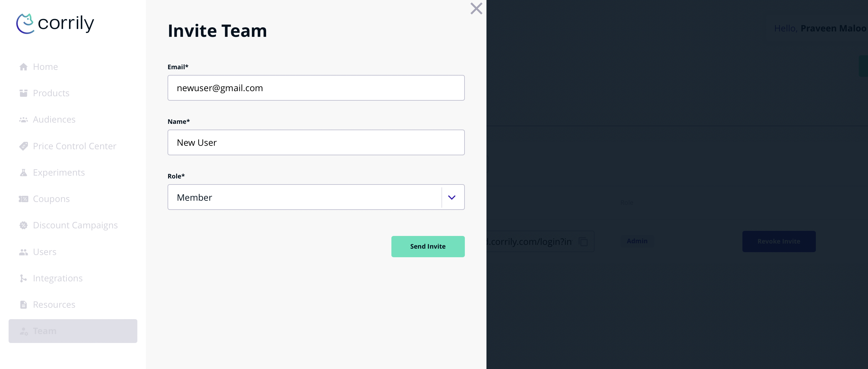Click the Home house icon in sidebar

[23, 67]
